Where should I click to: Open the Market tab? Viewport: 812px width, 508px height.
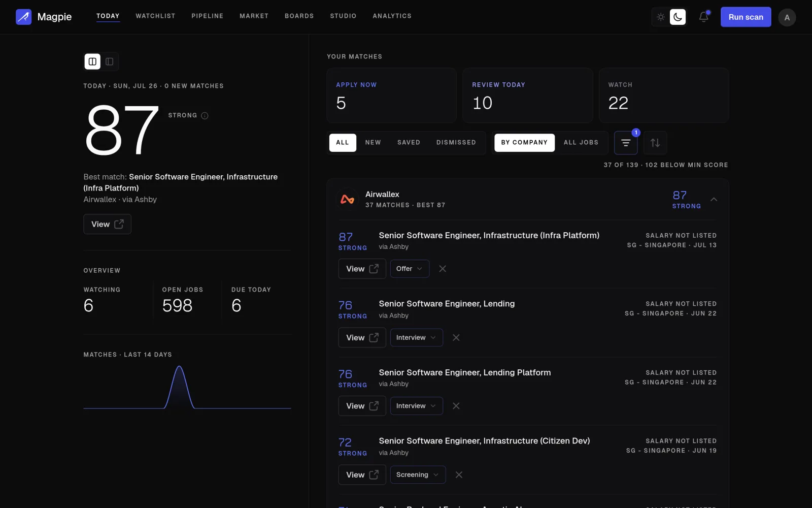click(x=254, y=16)
